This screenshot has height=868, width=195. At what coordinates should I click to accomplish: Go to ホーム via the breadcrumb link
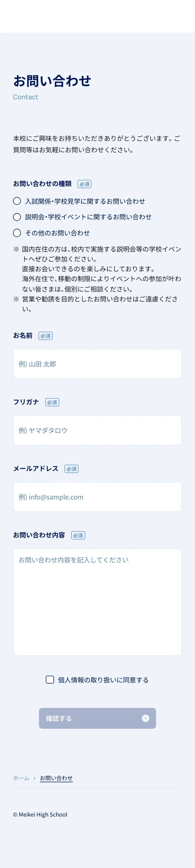[x=21, y=778]
